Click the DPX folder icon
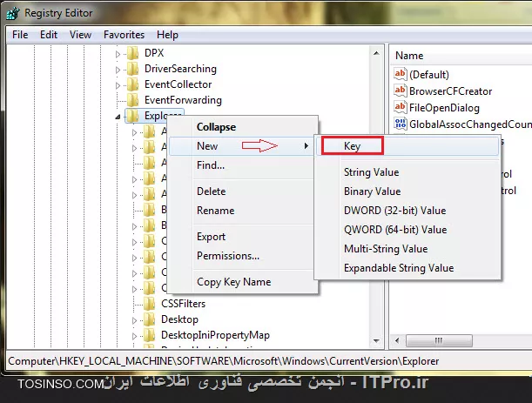The image size is (532, 403). click(x=132, y=53)
